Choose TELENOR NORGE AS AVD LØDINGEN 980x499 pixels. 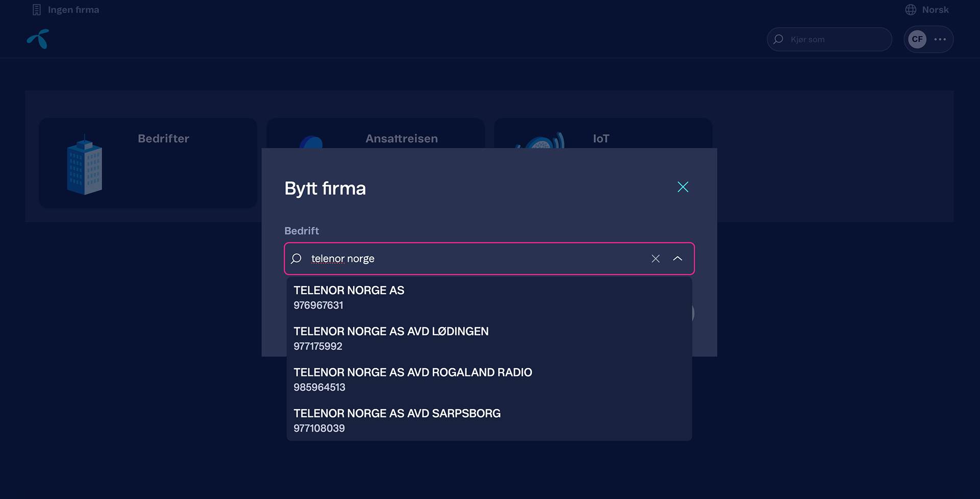[x=489, y=339]
